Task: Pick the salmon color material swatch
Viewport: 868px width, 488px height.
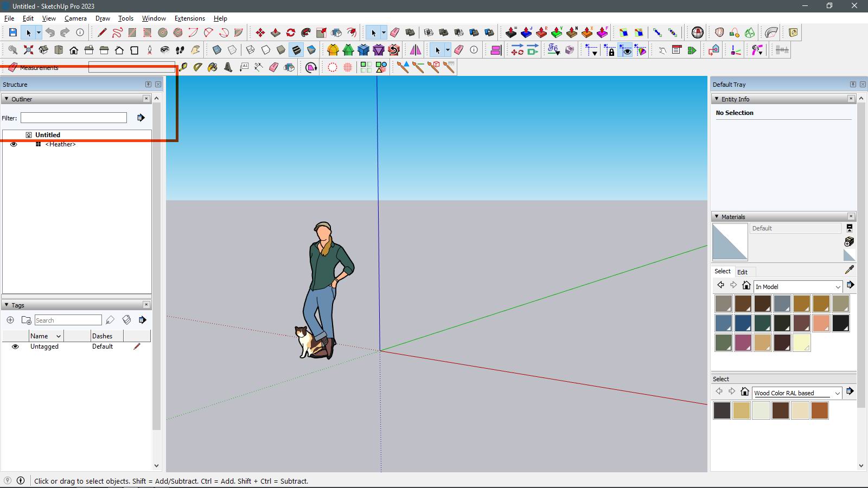Action: pyautogui.click(x=821, y=323)
